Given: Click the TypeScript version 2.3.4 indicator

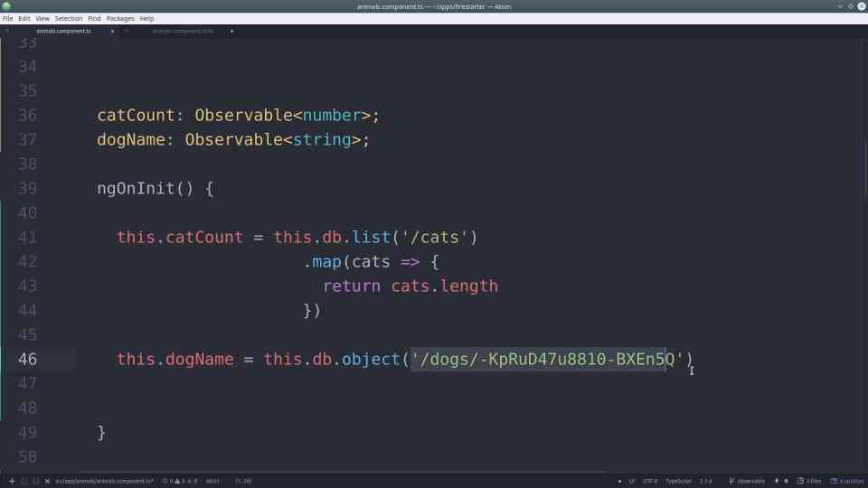Looking at the screenshot, I should coord(706,481).
